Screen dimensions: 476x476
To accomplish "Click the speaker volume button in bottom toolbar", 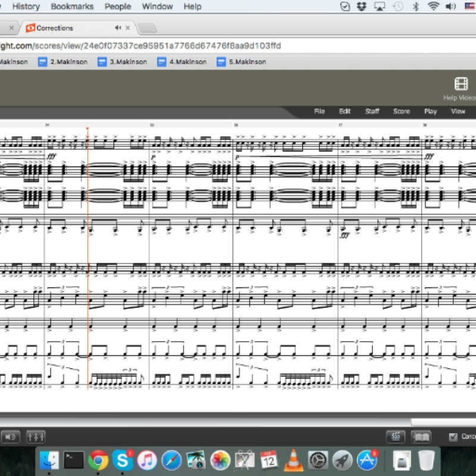I will click(10, 437).
